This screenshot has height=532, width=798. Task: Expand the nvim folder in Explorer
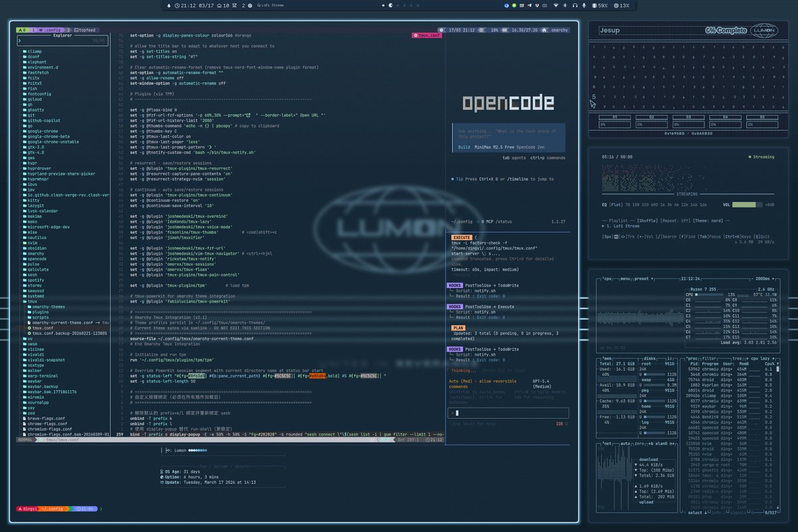[x=31, y=243]
